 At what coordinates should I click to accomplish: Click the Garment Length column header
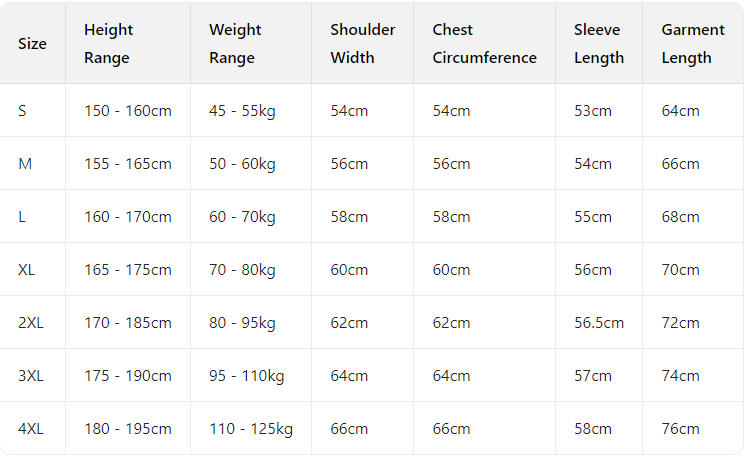[x=692, y=44]
